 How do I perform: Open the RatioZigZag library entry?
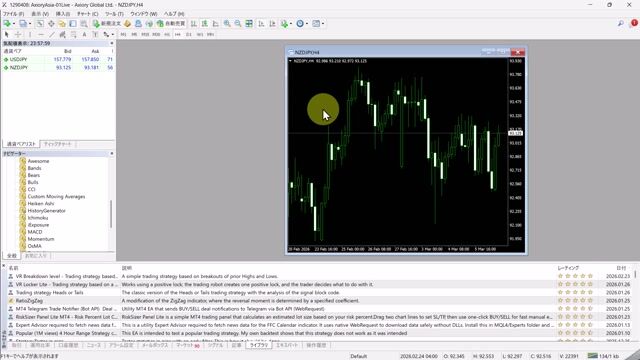pos(29,301)
